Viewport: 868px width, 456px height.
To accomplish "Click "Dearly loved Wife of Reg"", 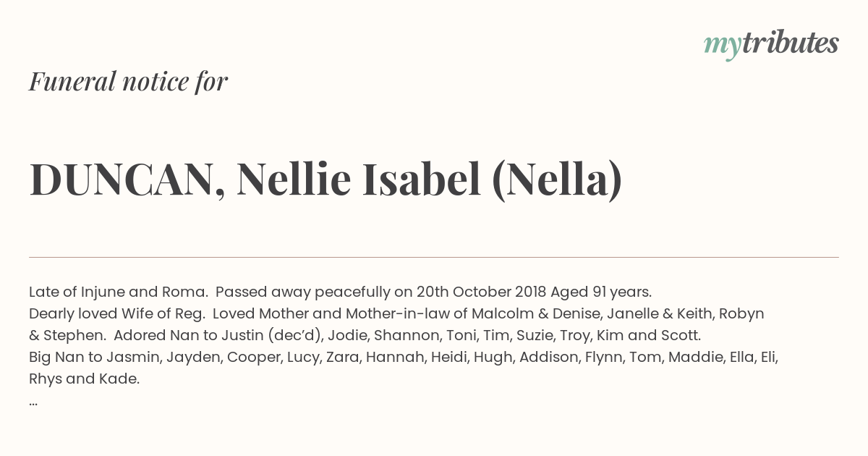I will (116, 313).
